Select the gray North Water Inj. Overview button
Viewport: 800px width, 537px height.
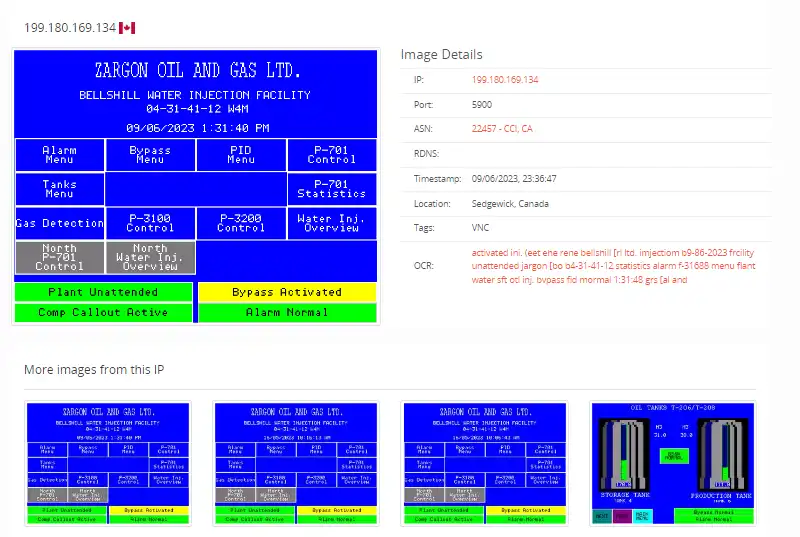click(x=150, y=258)
